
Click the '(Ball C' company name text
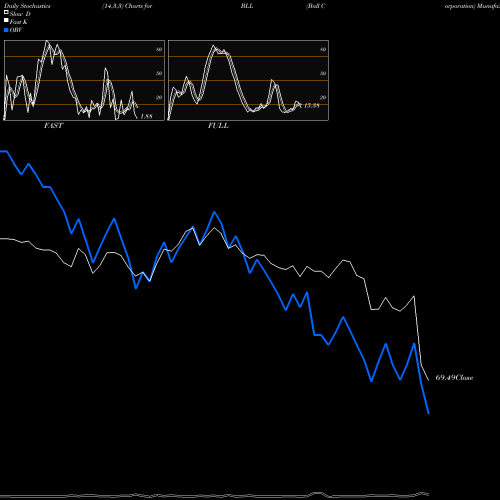[316, 6]
